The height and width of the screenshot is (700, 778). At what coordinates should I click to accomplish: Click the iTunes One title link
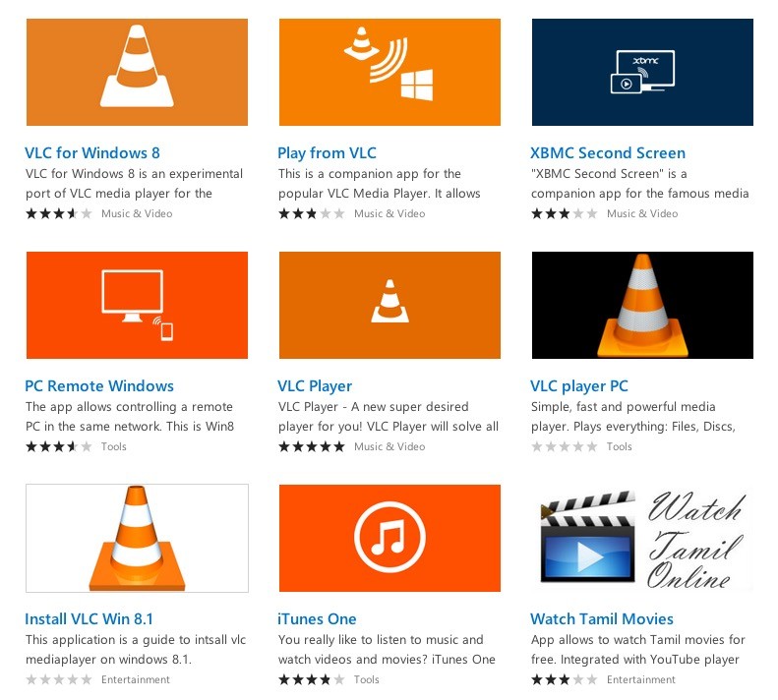coord(317,619)
